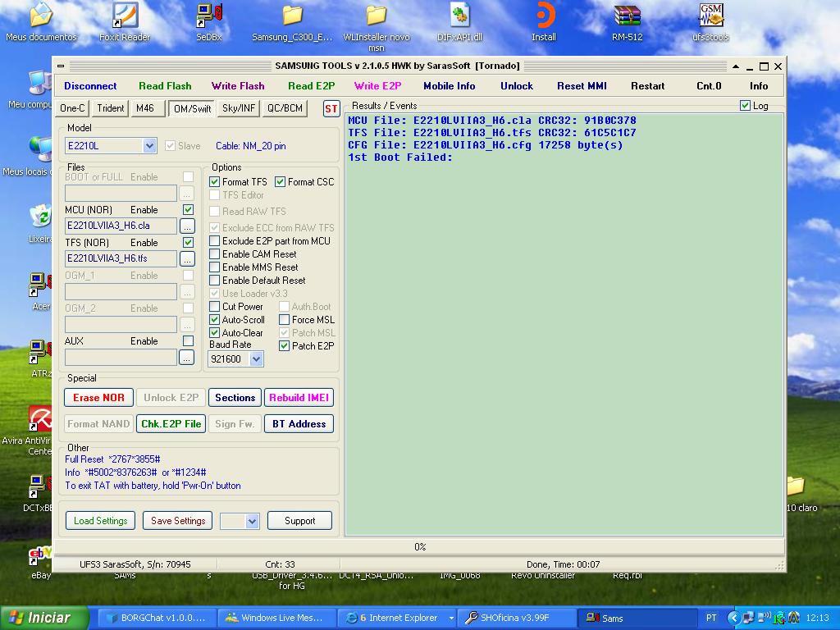Toggle Patch E2P checkbox
The height and width of the screenshot is (630, 840).
point(285,345)
